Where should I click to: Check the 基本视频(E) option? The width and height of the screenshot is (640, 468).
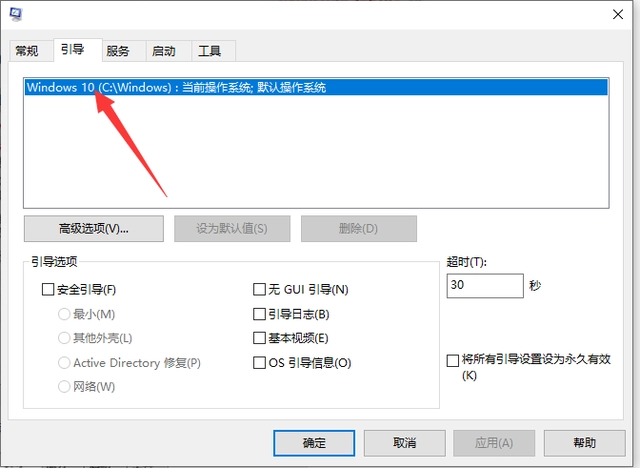[259, 338]
